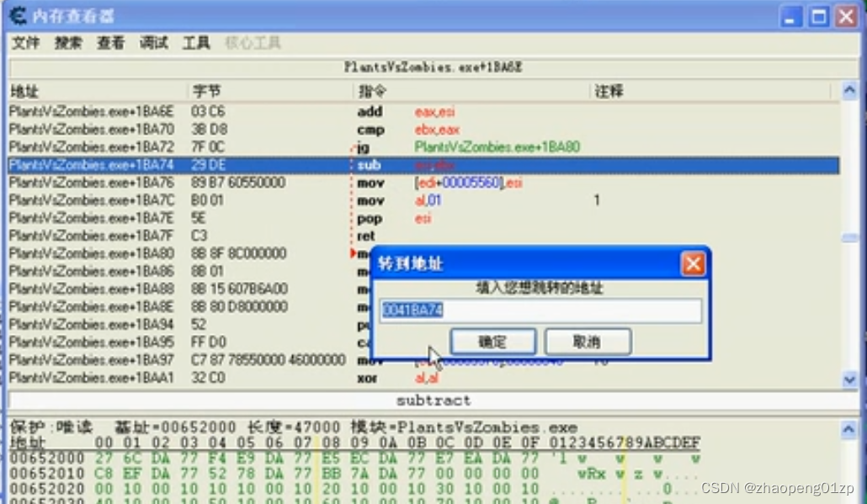867x504 pixels.
Task: Click hex row address 00652000
Action: point(47,458)
